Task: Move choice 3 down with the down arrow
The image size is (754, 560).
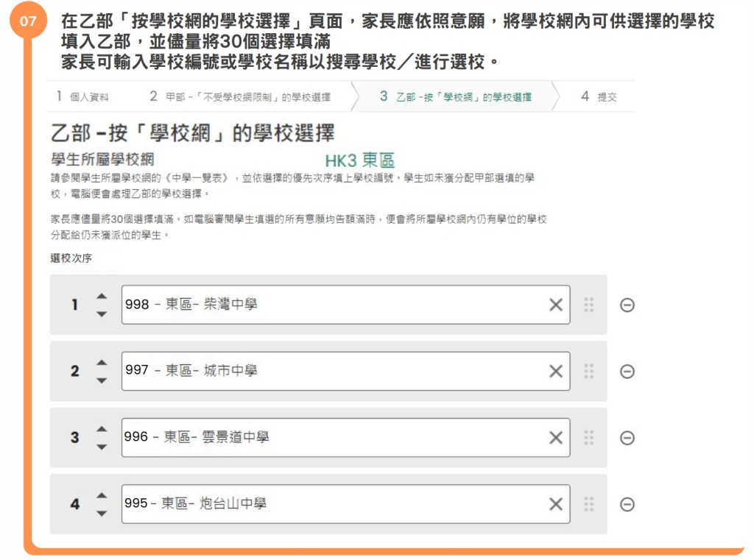Action: point(102,447)
